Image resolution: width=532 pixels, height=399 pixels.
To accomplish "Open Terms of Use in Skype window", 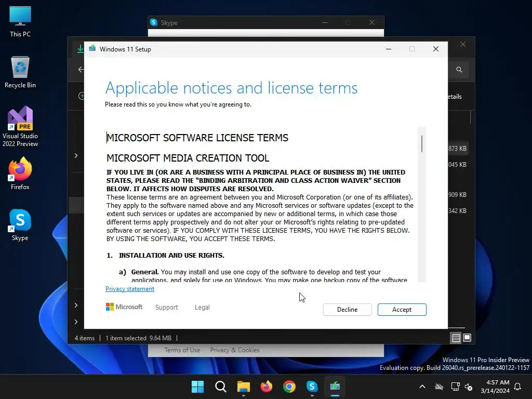I will click(x=182, y=350).
